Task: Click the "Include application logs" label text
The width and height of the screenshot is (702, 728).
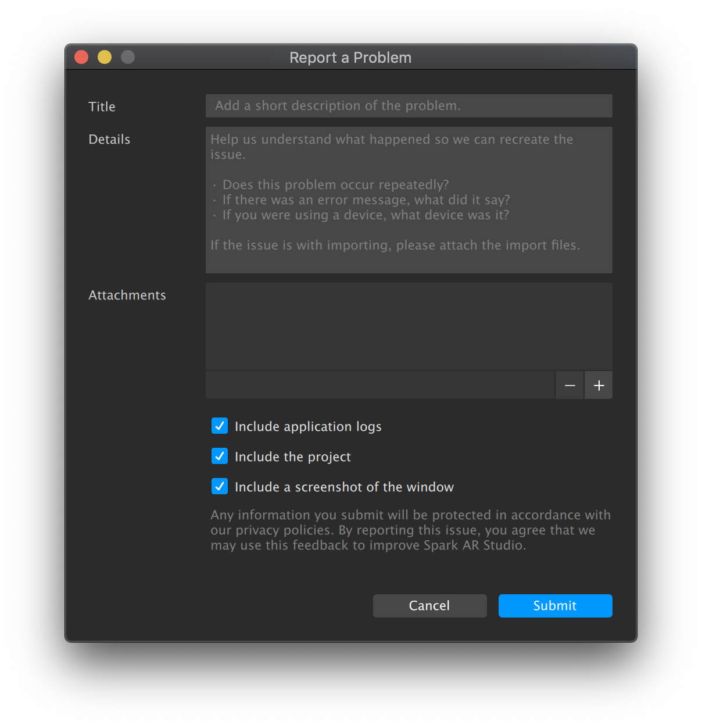Action: (x=308, y=427)
